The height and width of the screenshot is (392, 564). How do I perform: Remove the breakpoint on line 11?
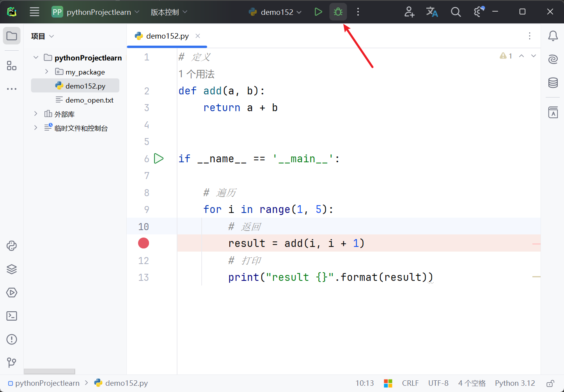(x=144, y=243)
